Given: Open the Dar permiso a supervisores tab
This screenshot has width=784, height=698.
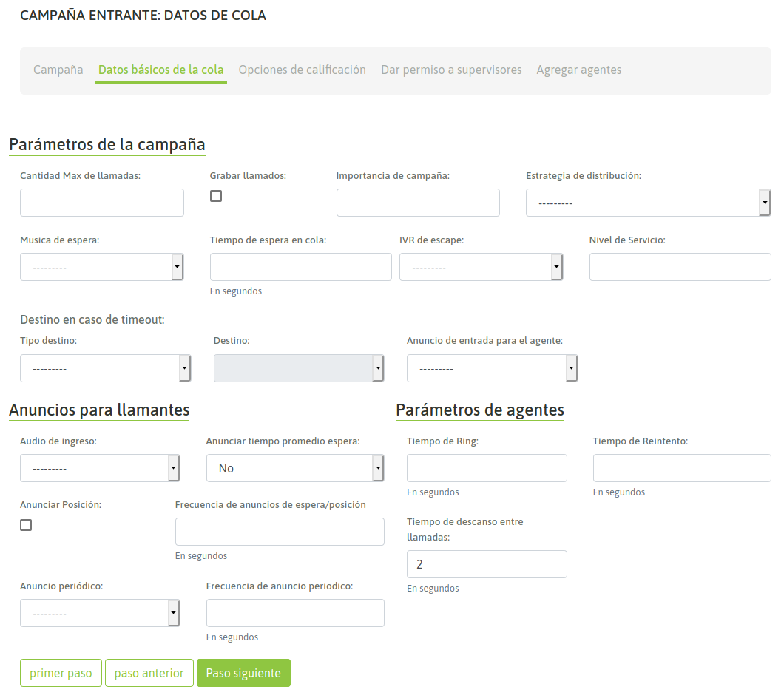Looking at the screenshot, I should (451, 70).
